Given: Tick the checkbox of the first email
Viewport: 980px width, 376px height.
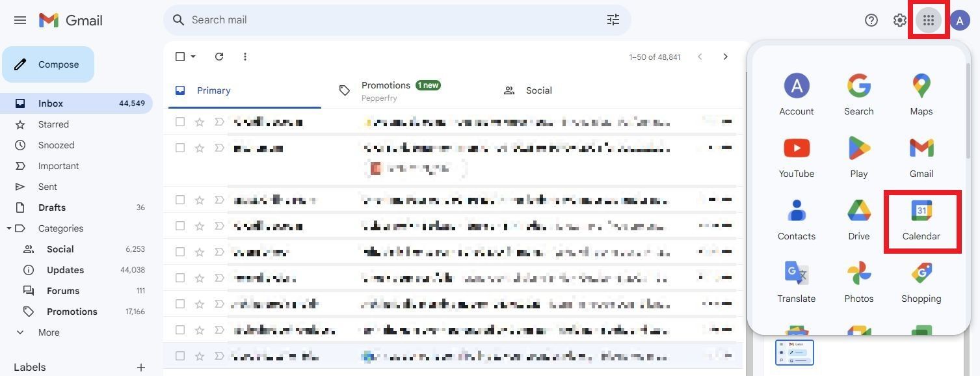Looking at the screenshot, I should pyautogui.click(x=180, y=122).
